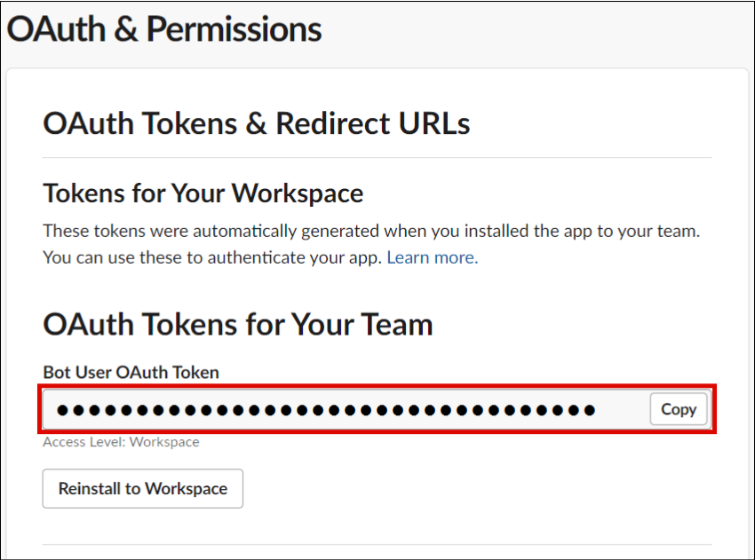Viewport: 755px width, 560px height.
Task: Click the OAuth & Permissions page title
Action: coord(164,29)
